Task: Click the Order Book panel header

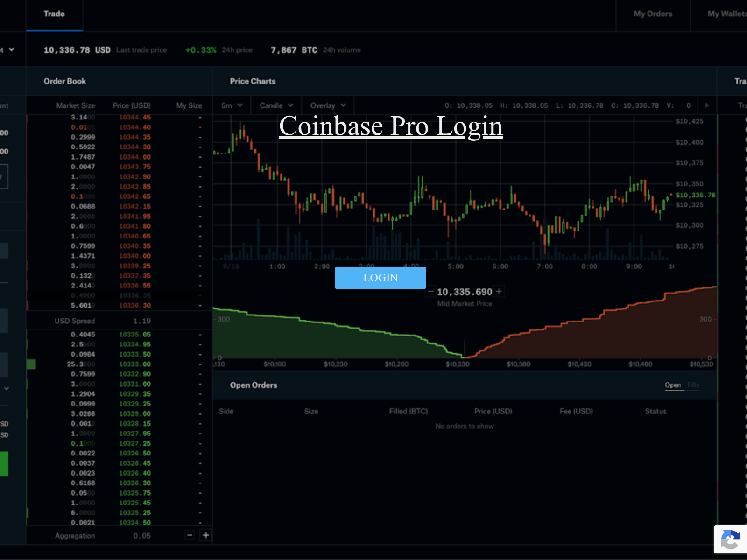Action: click(x=65, y=81)
